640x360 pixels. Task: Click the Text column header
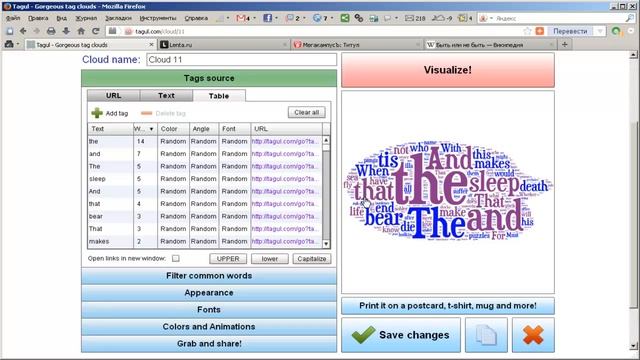pos(110,129)
